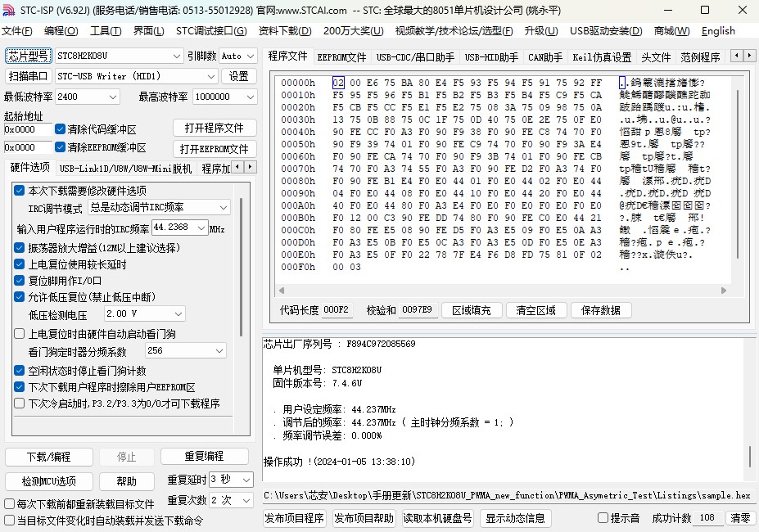Click code start address 0x0000 field
This screenshot has width=759, height=532.
click(28, 129)
